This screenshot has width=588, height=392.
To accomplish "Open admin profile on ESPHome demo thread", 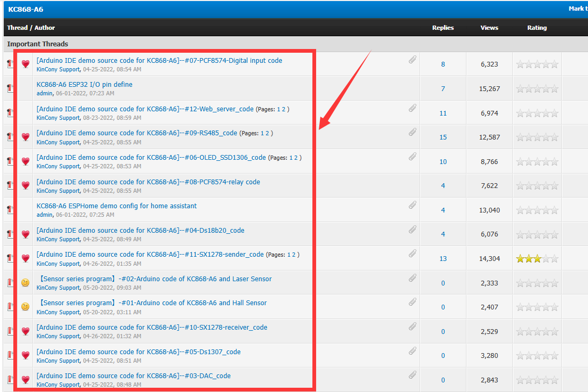I will click(44, 215).
